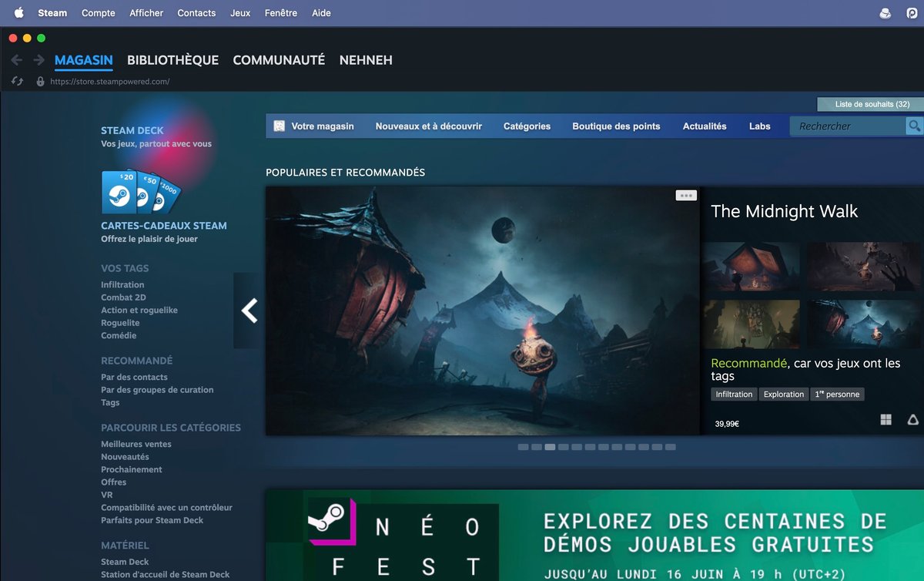
Task: Open the Néo Fest demos banner
Action: click(x=594, y=535)
